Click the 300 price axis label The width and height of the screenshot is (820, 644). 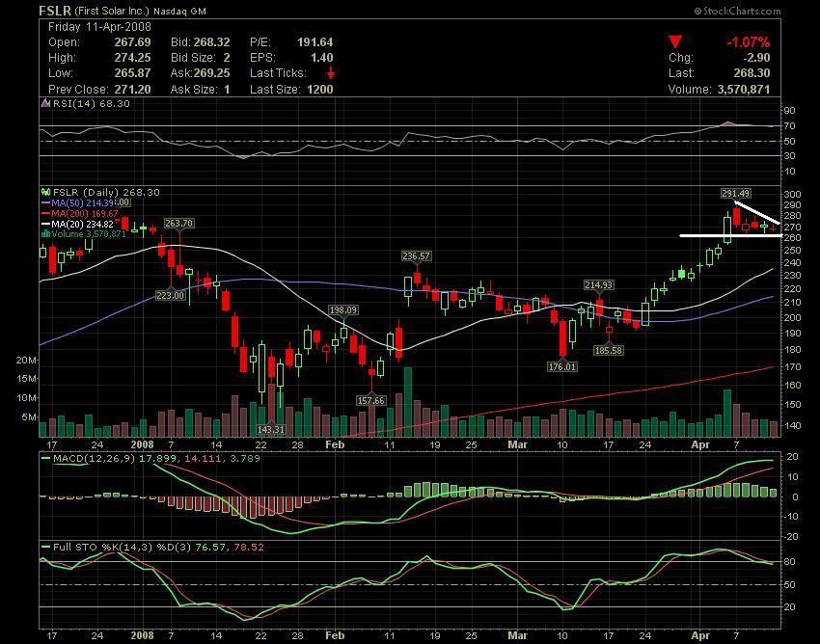792,195
